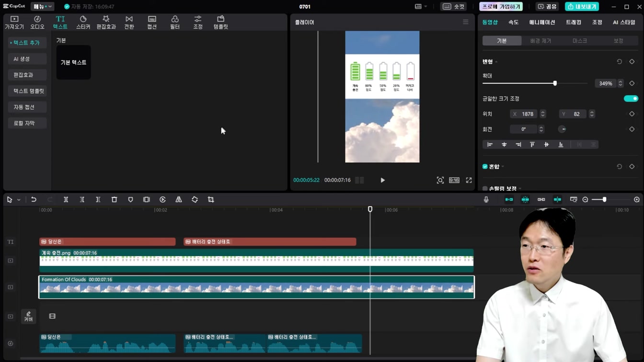Viewport: 644px width, 362px height.
Task: Click the 프로에 가입하기 button
Action: [501, 7]
